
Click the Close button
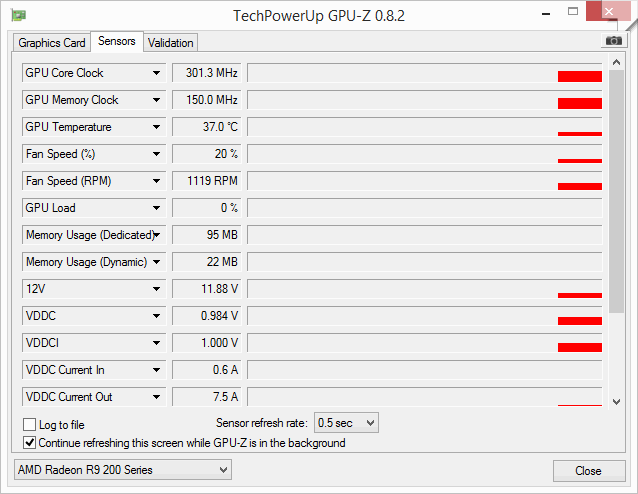pos(589,471)
